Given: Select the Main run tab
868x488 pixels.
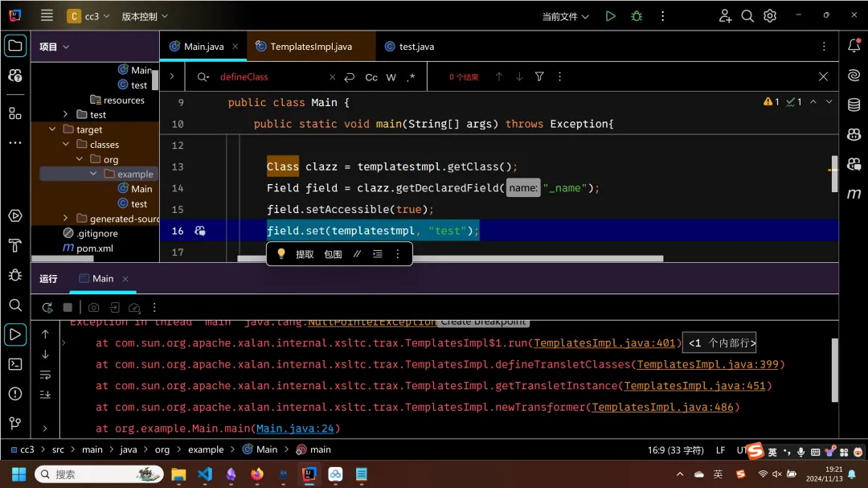Looking at the screenshot, I should pos(103,279).
